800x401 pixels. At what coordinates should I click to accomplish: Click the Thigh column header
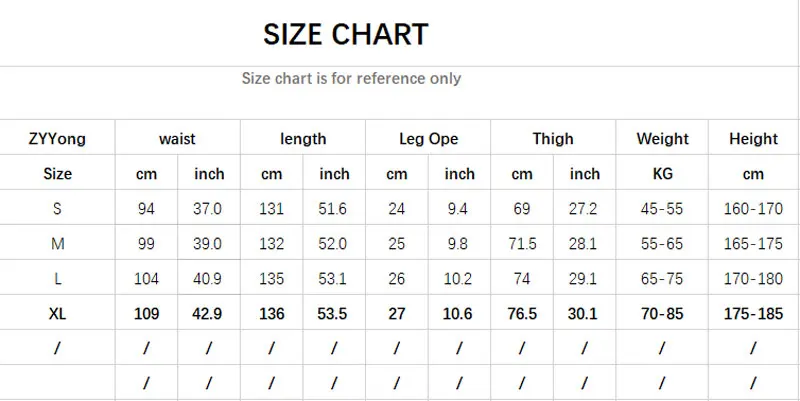pyautogui.click(x=553, y=138)
